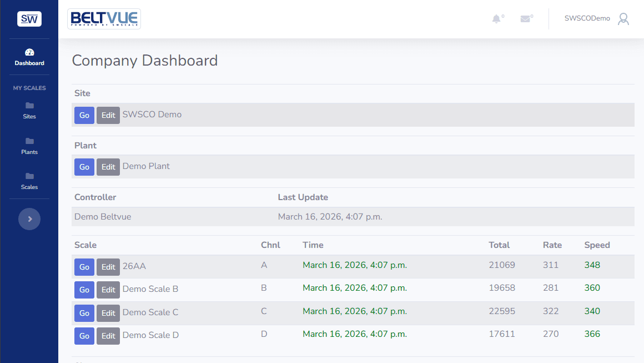Edit Demo Scale B
Viewport: 644px width, 363px height.
(108, 290)
